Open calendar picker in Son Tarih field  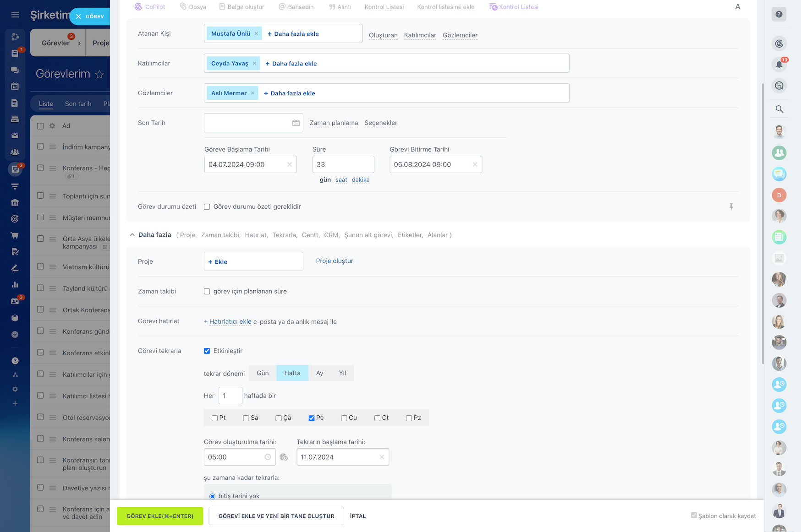[x=296, y=123]
